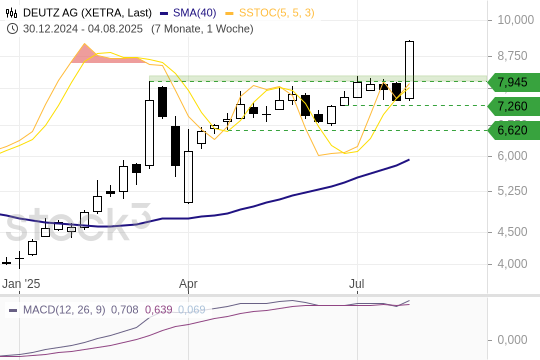Click the (7 Monate, 1 Woche) duration text
Image resolution: width=540 pixels, height=360 pixels.
[202, 29]
